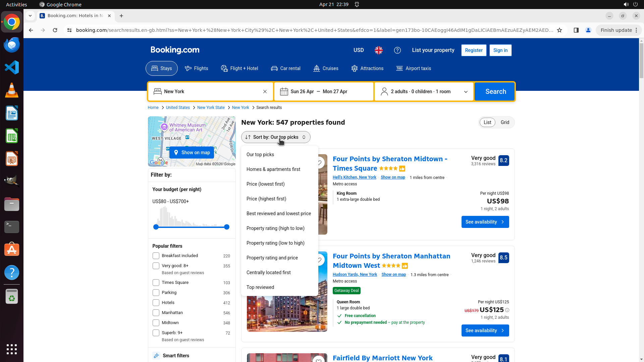Expand the guests and rooms dropdown
This screenshot has height=362, width=644.
(x=424, y=92)
